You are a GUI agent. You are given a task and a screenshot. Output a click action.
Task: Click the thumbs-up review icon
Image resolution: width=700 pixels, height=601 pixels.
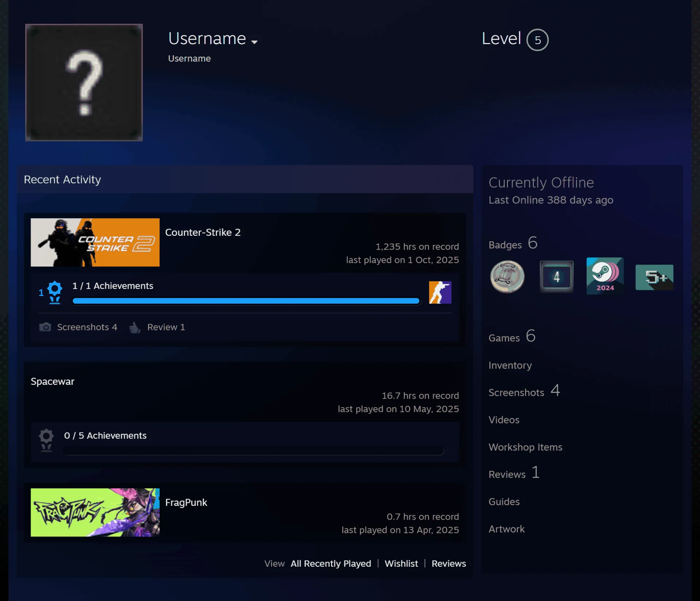click(135, 327)
